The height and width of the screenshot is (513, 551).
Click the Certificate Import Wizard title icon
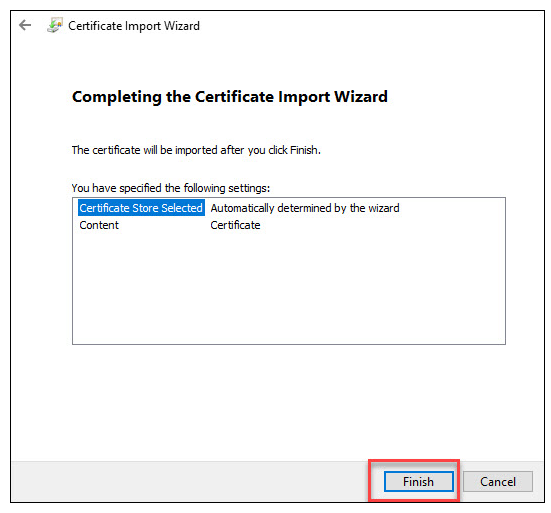point(55,25)
